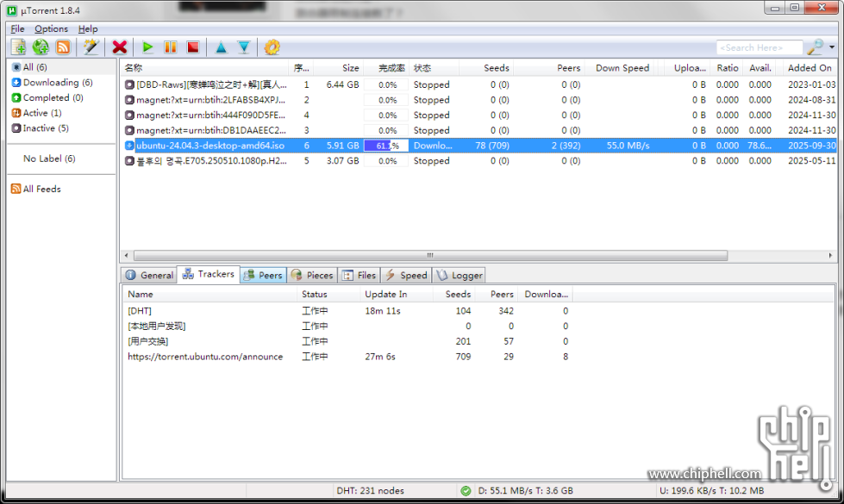Sort by Ratio column header
The height and width of the screenshot is (504, 844).
tap(728, 68)
